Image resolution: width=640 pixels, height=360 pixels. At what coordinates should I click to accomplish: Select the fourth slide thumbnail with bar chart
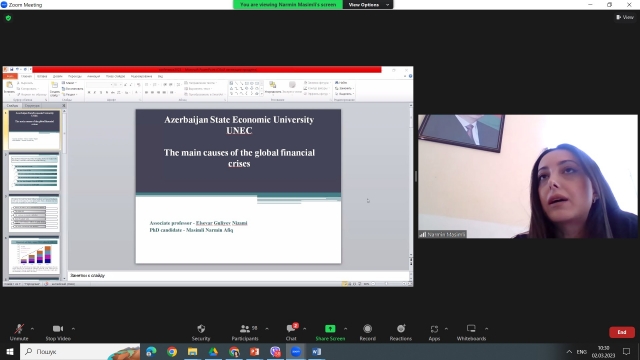(x=34, y=255)
